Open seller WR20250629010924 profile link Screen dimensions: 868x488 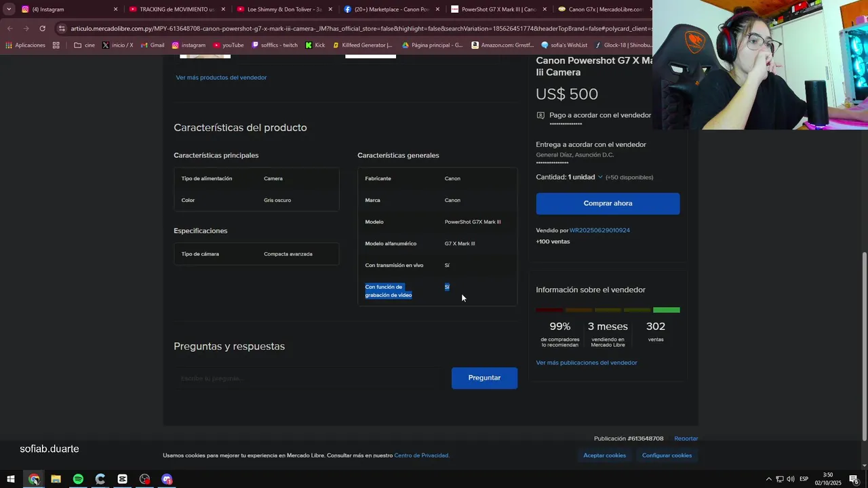point(599,230)
